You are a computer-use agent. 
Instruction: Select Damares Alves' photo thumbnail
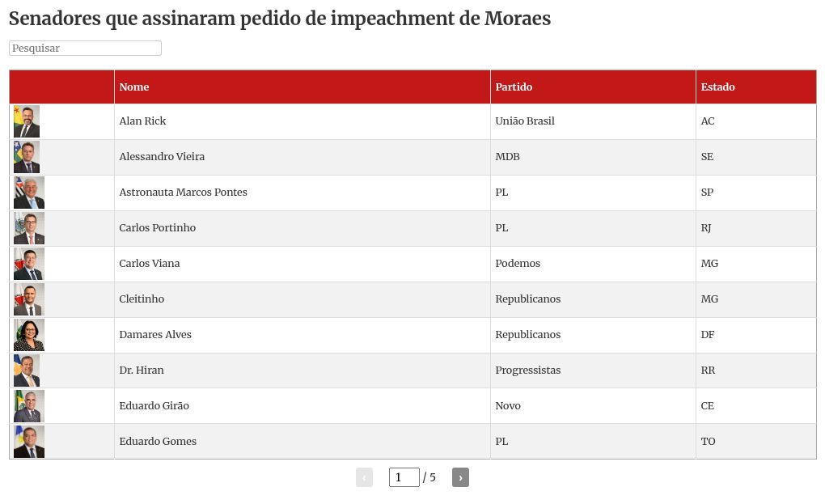click(x=29, y=335)
